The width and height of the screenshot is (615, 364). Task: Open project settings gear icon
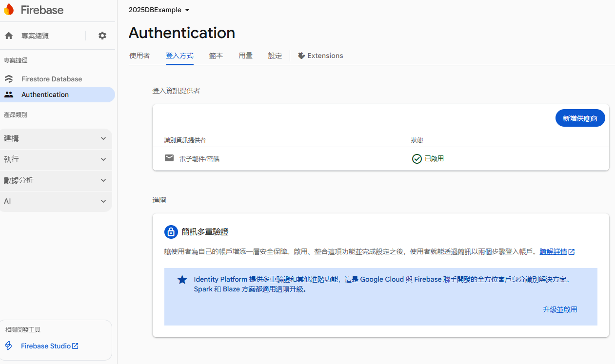click(102, 36)
